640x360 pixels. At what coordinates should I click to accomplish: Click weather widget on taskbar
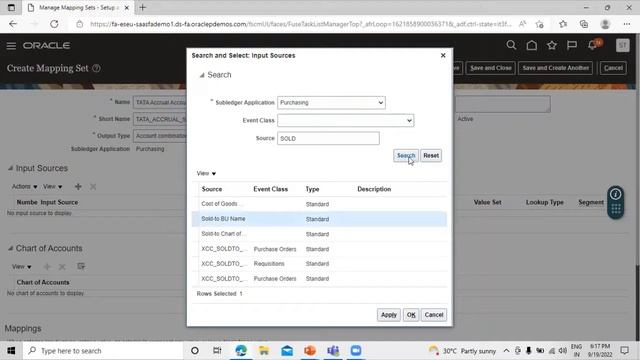coord(462,351)
